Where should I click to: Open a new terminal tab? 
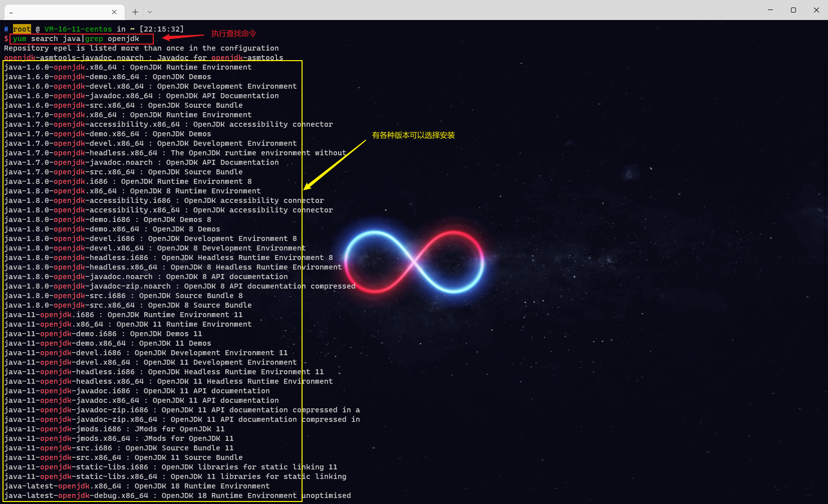tap(135, 12)
